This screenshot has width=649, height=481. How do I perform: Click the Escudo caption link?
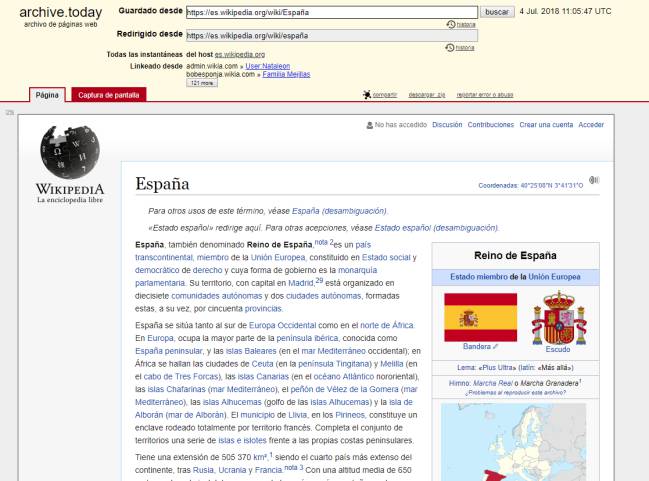tap(558, 349)
